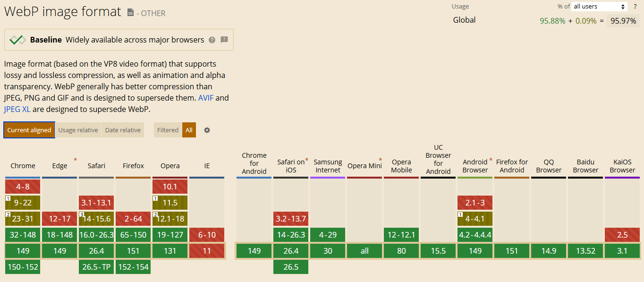This screenshot has height=282, width=644.
Task: Open the AVIF link
Action: pos(206,98)
